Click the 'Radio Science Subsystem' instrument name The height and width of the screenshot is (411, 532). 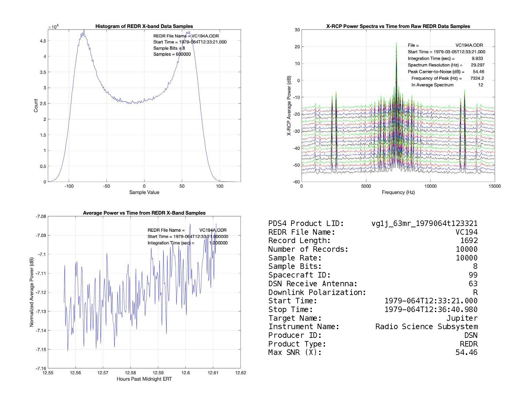coord(426,327)
